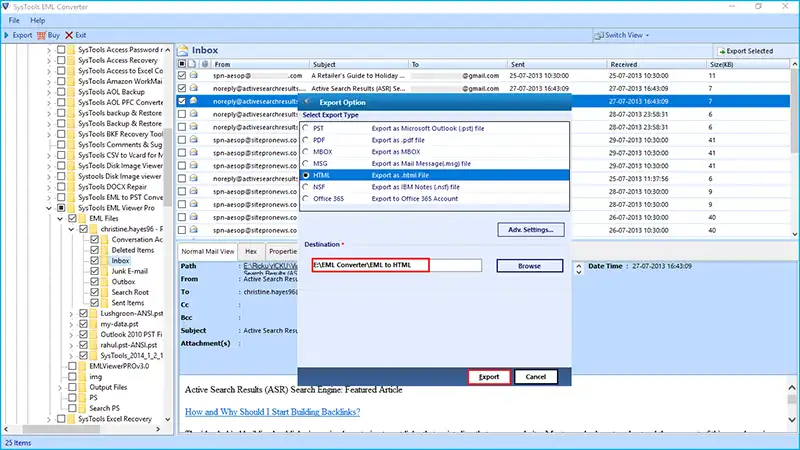Toggle the Search Root folder checkbox
This screenshot has width=800, height=450.
coord(94,292)
